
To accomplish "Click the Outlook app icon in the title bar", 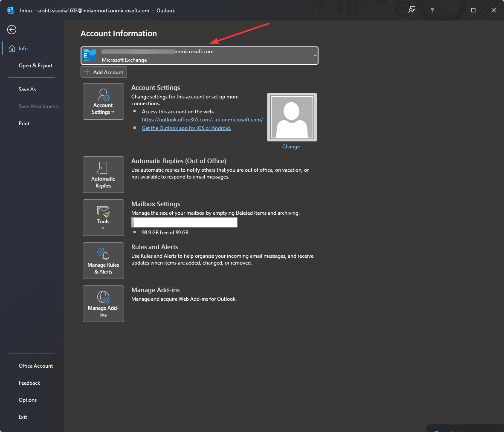I will 10,10.
